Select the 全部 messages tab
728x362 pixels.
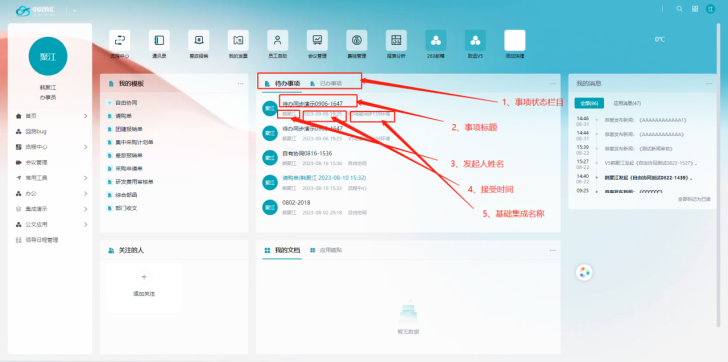coord(589,103)
